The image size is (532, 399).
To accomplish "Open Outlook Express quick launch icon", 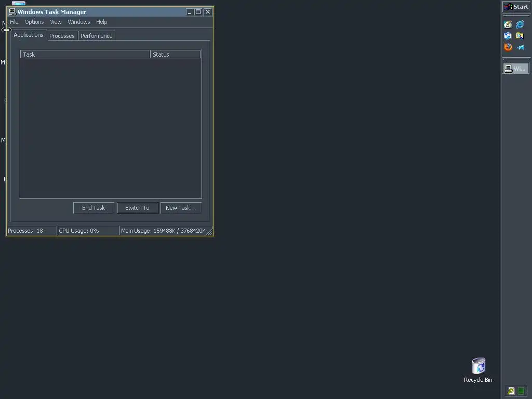I will [508, 36].
